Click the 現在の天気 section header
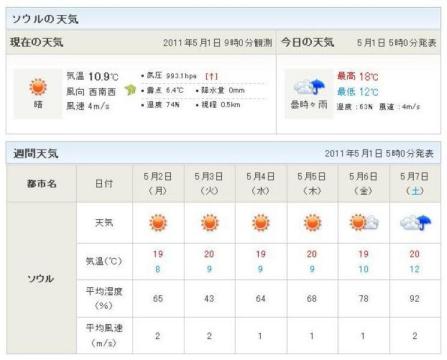 pyautogui.click(x=36, y=42)
